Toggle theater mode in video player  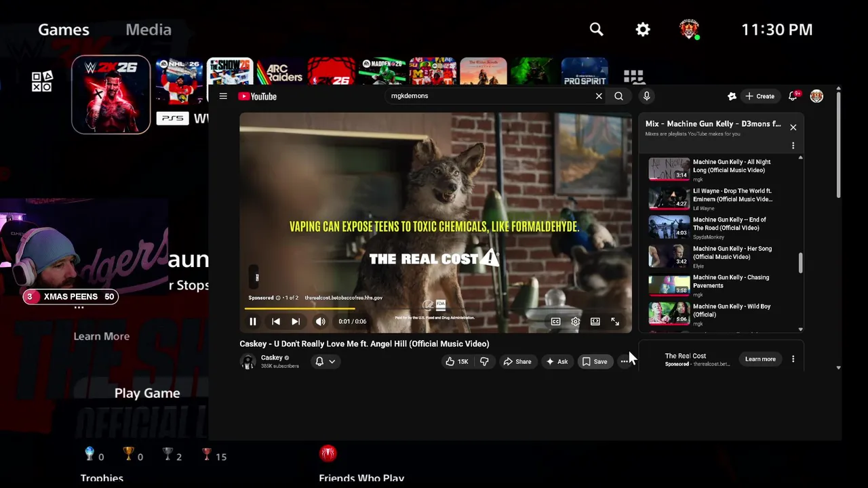click(595, 321)
